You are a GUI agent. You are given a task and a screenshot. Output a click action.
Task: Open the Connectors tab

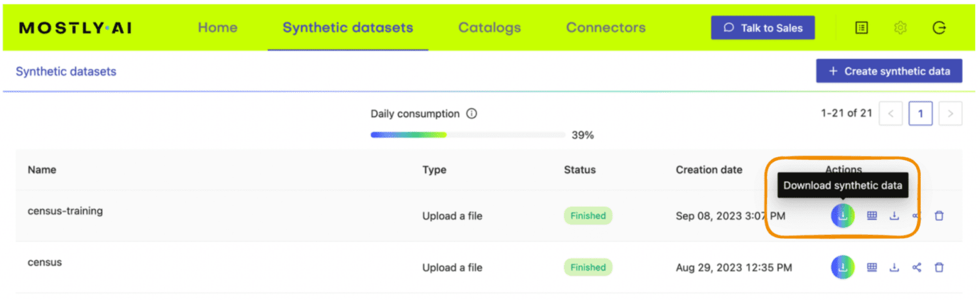(605, 28)
